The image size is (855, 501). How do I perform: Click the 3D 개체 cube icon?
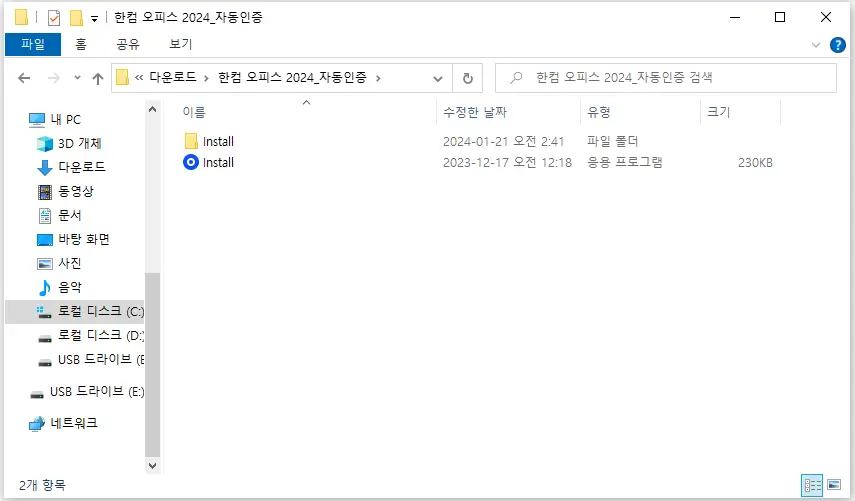click(x=45, y=143)
